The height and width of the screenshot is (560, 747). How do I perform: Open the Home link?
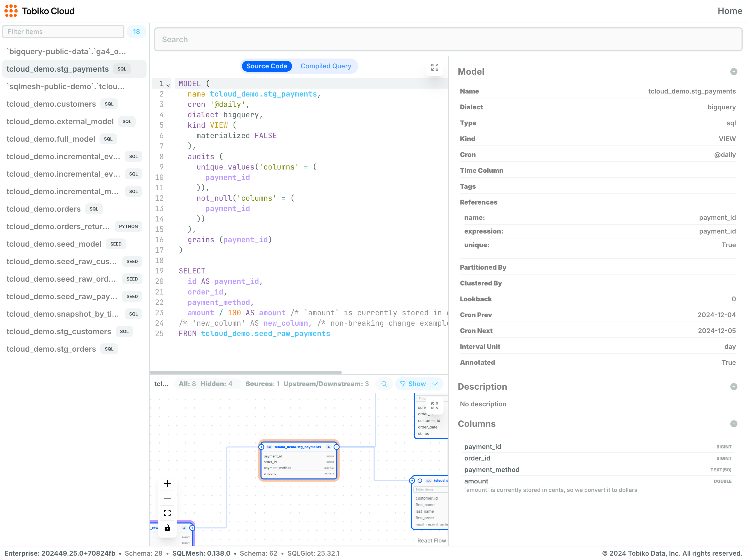pyautogui.click(x=730, y=11)
